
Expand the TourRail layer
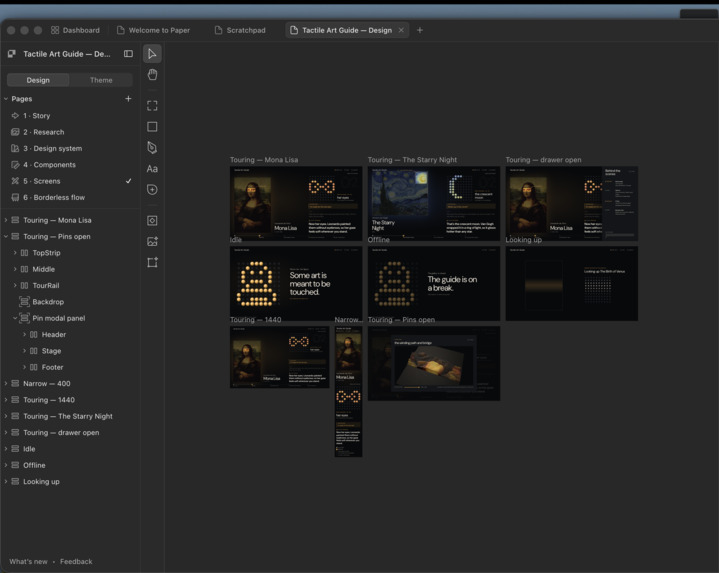point(15,286)
